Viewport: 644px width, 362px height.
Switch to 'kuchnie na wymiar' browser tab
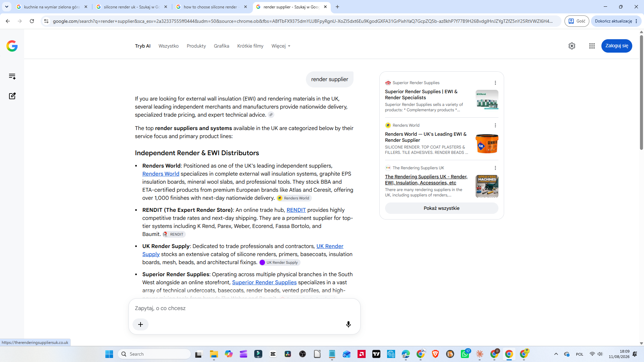click(52, 7)
